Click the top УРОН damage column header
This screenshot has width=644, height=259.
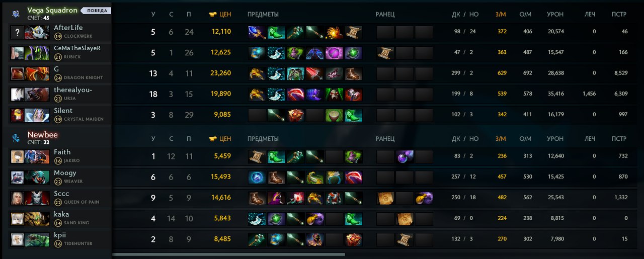[x=555, y=15]
